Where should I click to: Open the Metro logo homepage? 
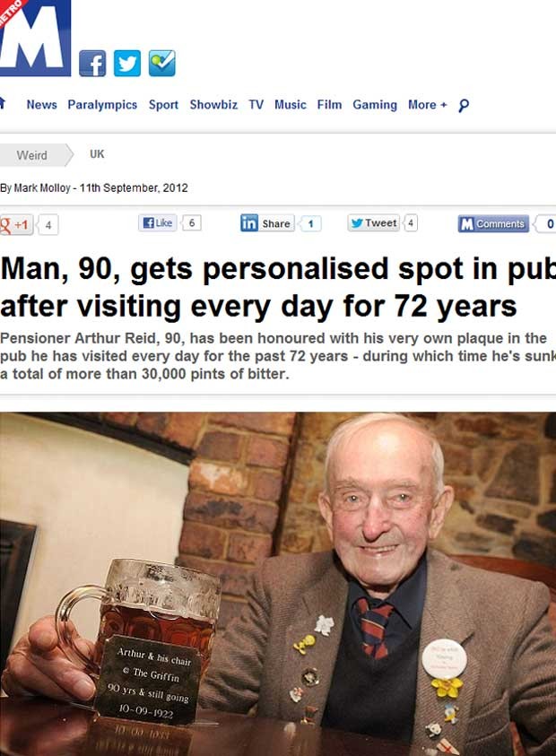(35, 38)
